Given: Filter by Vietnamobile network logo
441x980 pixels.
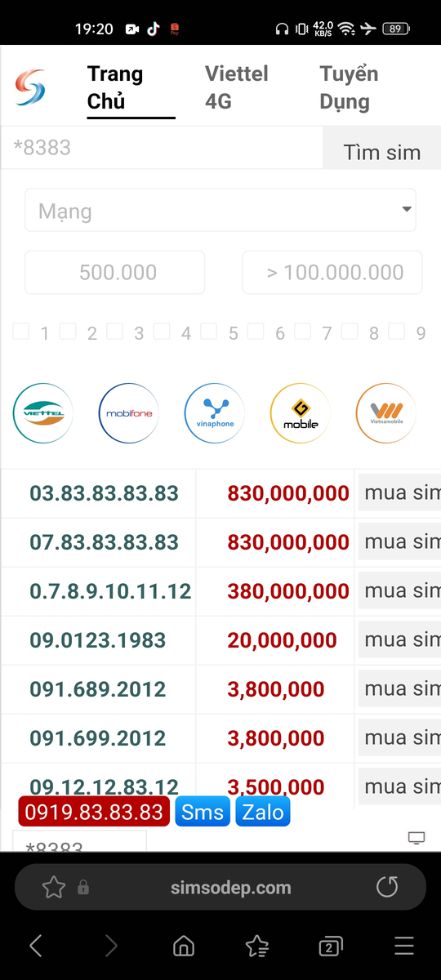Looking at the screenshot, I should click(386, 413).
